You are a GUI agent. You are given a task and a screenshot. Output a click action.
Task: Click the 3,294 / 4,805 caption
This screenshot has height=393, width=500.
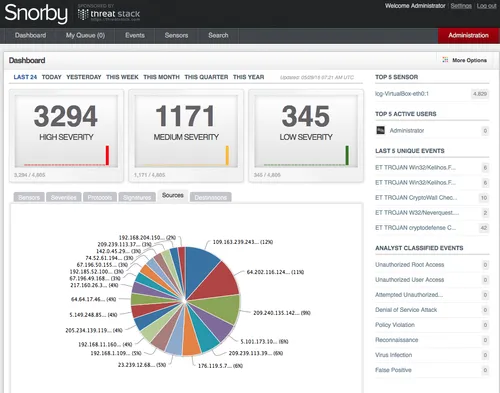(30, 175)
